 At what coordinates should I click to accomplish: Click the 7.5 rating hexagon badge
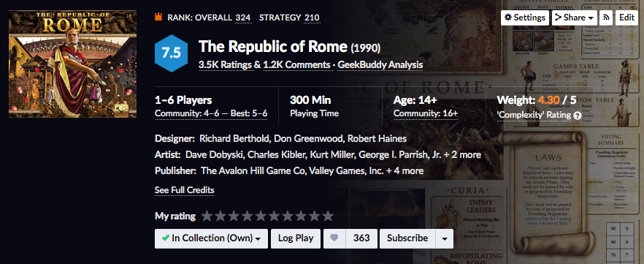171,53
